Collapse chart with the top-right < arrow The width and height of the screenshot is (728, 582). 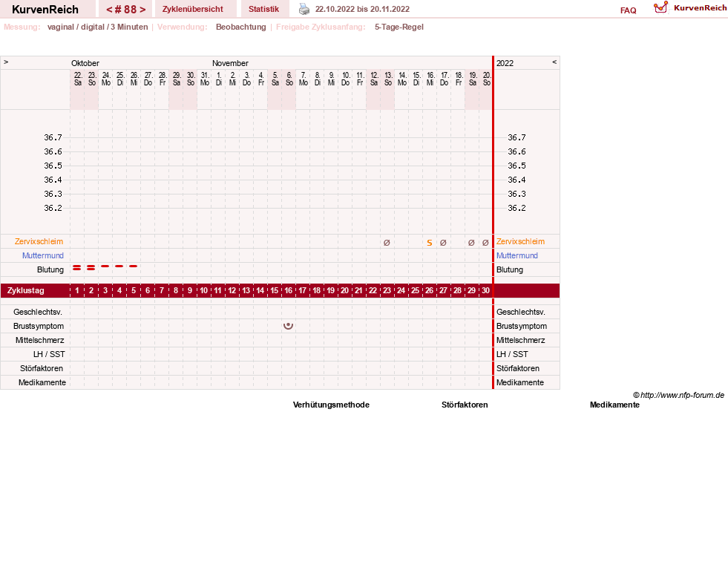(x=554, y=62)
